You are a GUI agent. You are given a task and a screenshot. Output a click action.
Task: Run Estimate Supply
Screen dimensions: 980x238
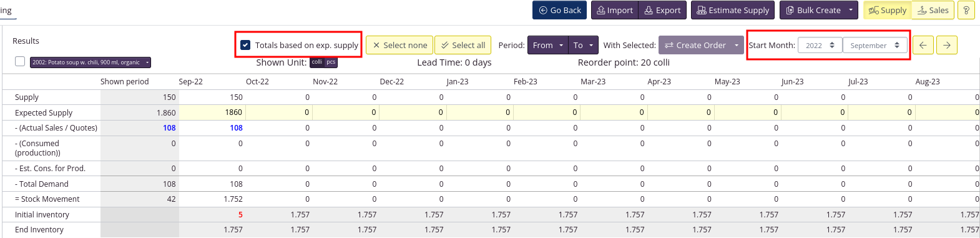[x=733, y=10]
